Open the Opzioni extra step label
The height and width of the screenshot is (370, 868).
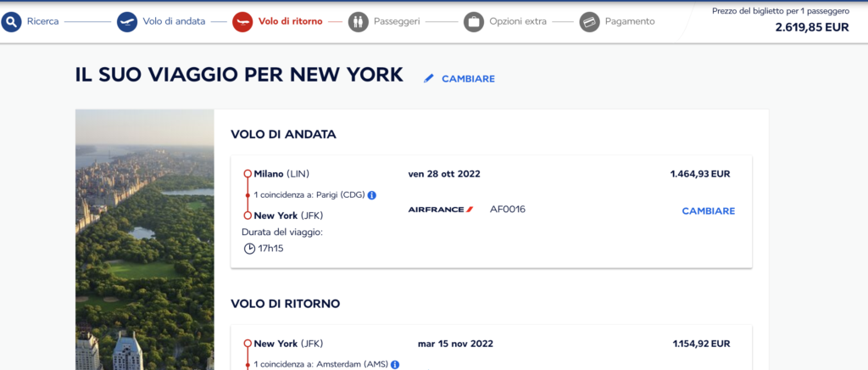(518, 21)
